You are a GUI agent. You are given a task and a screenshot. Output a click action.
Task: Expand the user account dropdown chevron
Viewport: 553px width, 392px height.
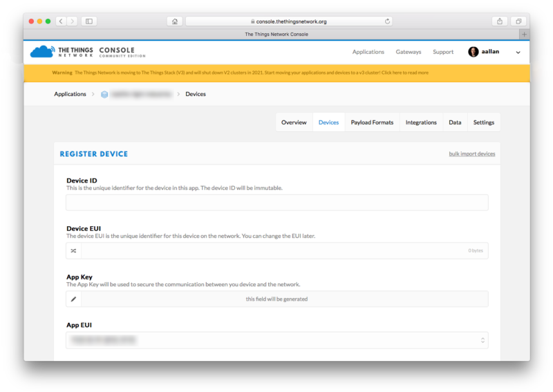(x=518, y=53)
